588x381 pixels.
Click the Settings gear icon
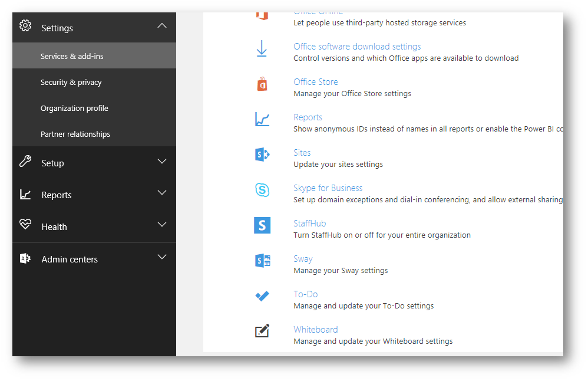click(x=25, y=25)
